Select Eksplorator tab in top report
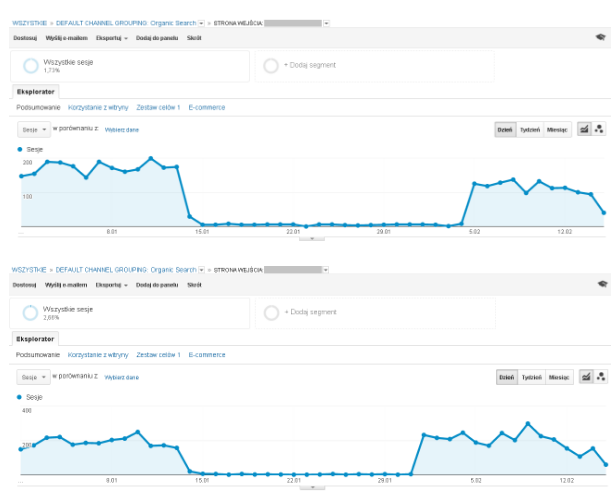The height and width of the screenshot is (493, 616). coord(35,92)
